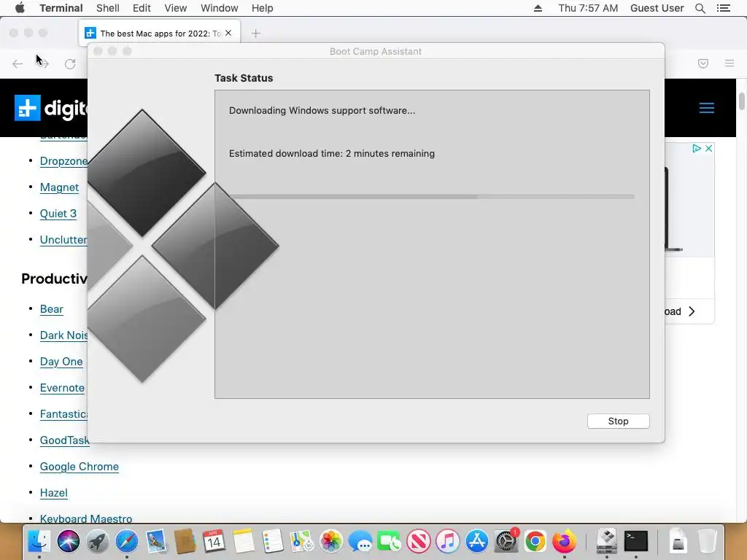Open the Edit menu
Viewport: 747px width, 560px height.
142,8
